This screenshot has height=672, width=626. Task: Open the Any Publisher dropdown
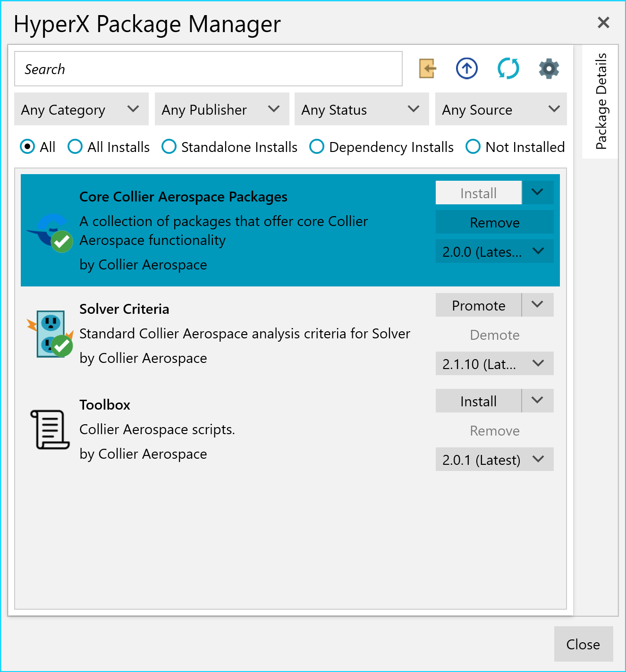(x=222, y=109)
